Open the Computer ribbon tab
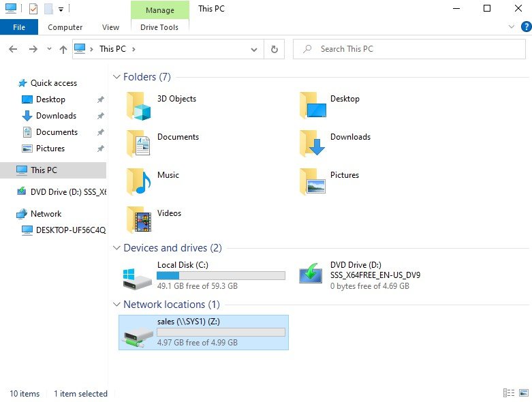This screenshot has height=402, width=532. (x=65, y=27)
